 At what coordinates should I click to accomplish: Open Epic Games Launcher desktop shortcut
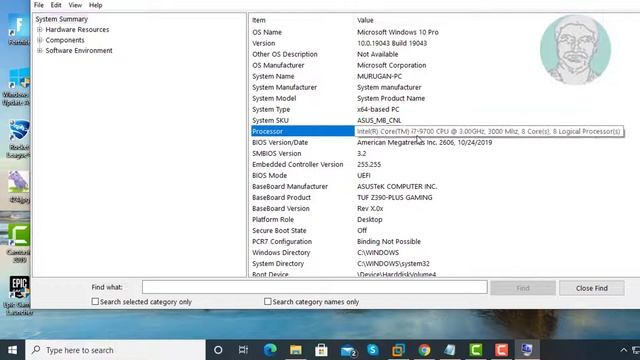18,295
